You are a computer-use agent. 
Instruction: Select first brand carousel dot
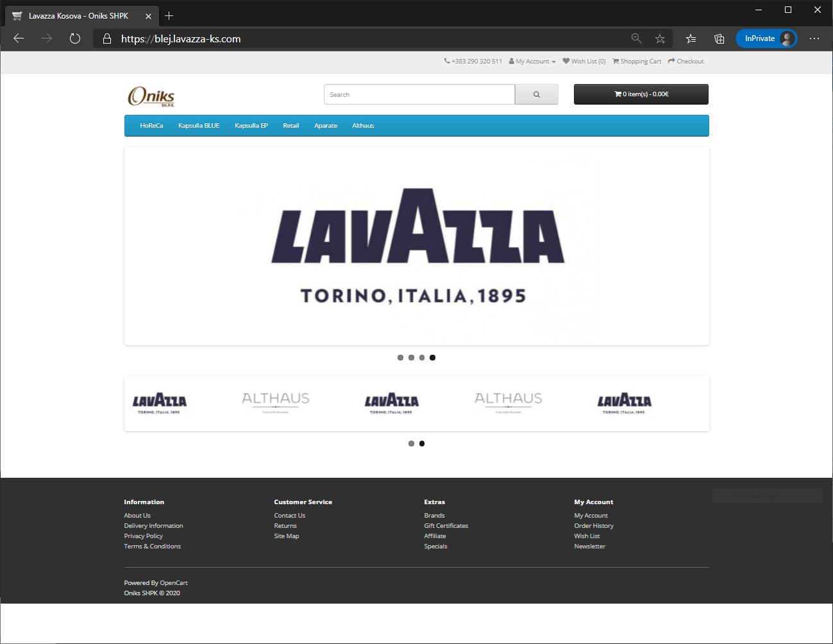[411, 444]
